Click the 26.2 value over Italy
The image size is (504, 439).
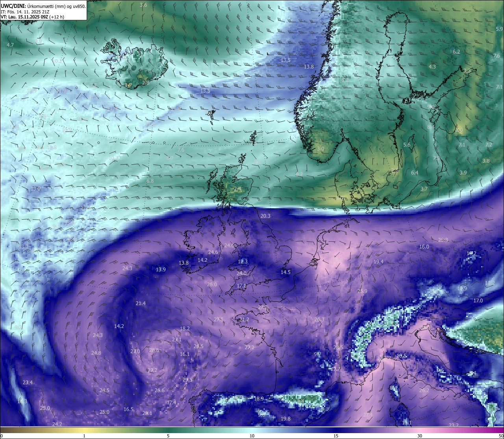click(424, 390)
